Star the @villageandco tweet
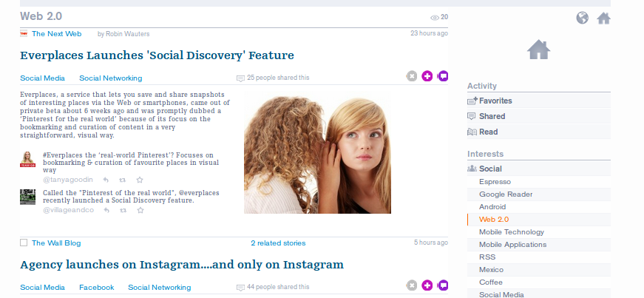The height and width of the screenshot is (298, 644). (140, 210)
